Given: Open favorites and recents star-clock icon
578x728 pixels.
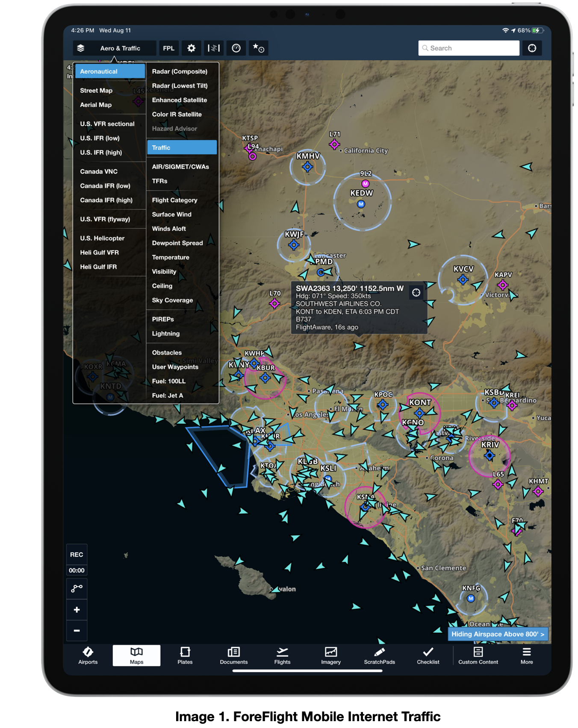Looking at the screenshot, I should point(259,48).
